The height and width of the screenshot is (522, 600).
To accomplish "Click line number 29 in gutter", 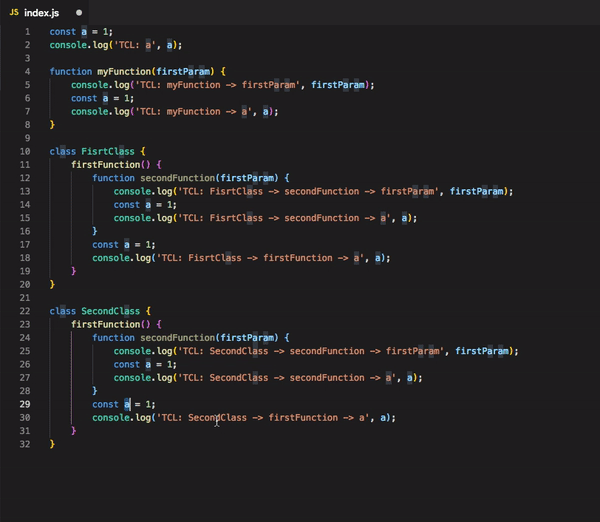I will (25, 404).
